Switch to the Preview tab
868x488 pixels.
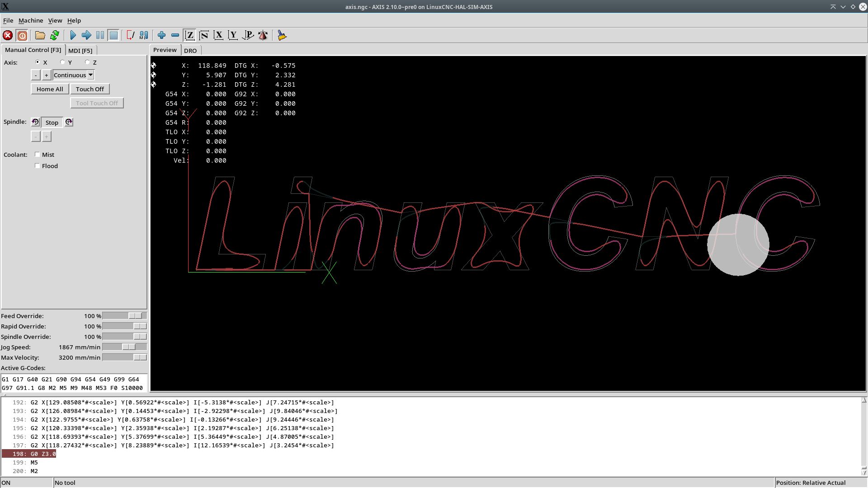(x=165, y=50)
